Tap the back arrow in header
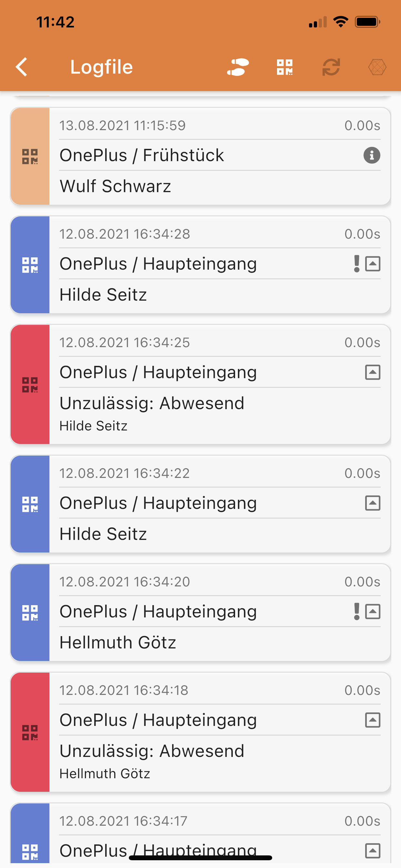This screenshot has height=868, width=401. (x=22, y=67)
